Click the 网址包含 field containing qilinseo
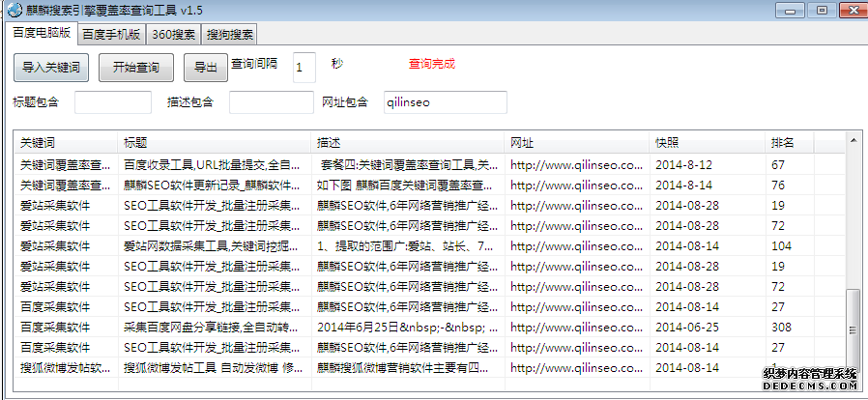868x400 pixels. (x=444, y=101)
